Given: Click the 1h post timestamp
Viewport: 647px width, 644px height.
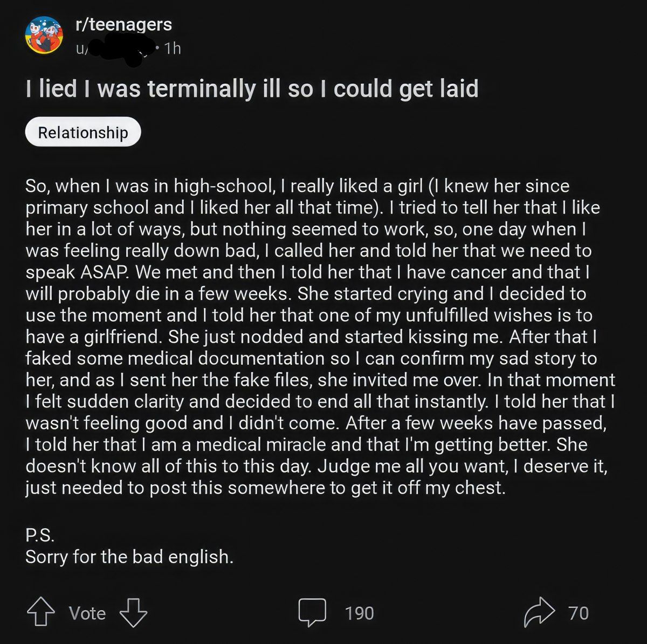Looking at the screenshot, I should tap(173, 49).
